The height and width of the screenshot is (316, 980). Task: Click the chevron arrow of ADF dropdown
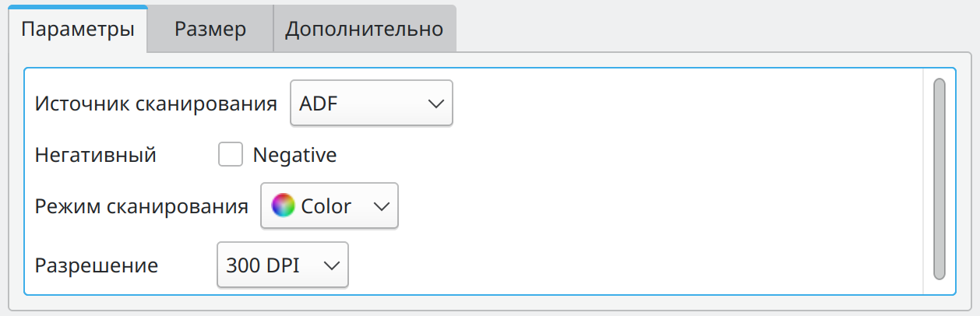point(435,103)
